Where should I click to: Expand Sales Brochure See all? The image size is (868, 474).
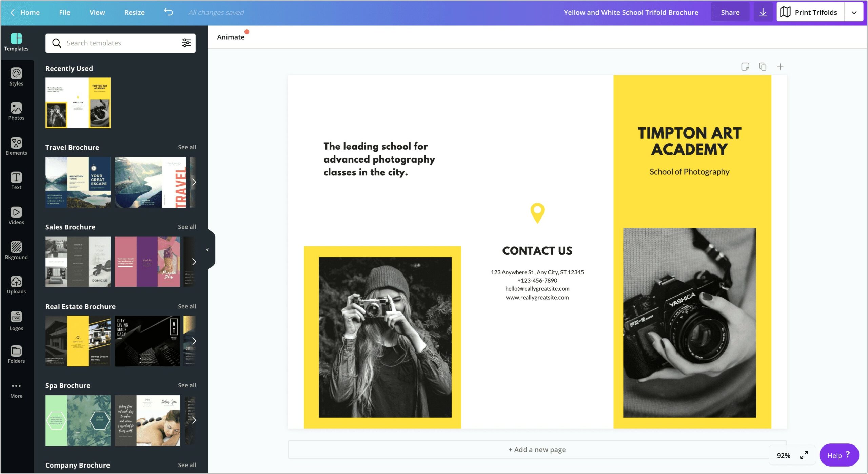click(x=187, y=227)
